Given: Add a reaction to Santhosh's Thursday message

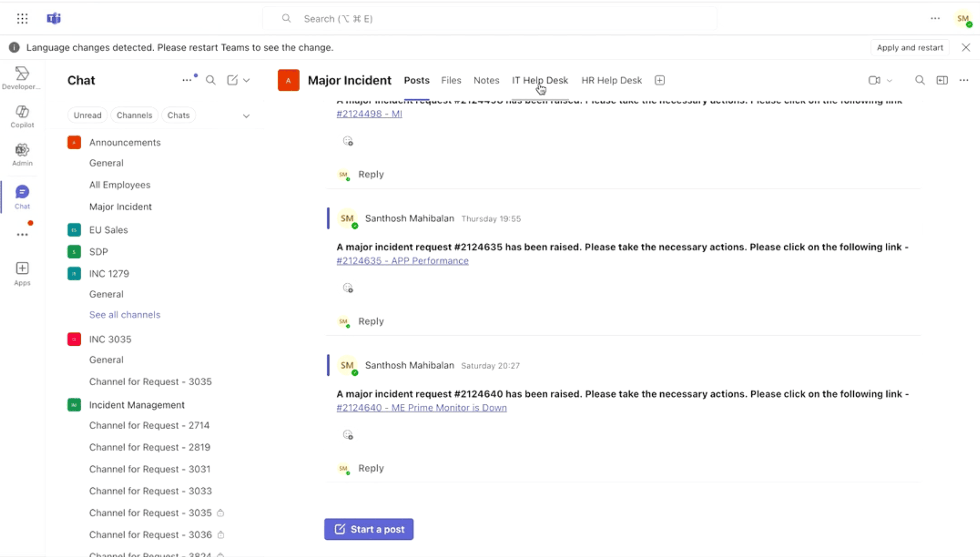Looking at the screenshot, I should [348, 287].
